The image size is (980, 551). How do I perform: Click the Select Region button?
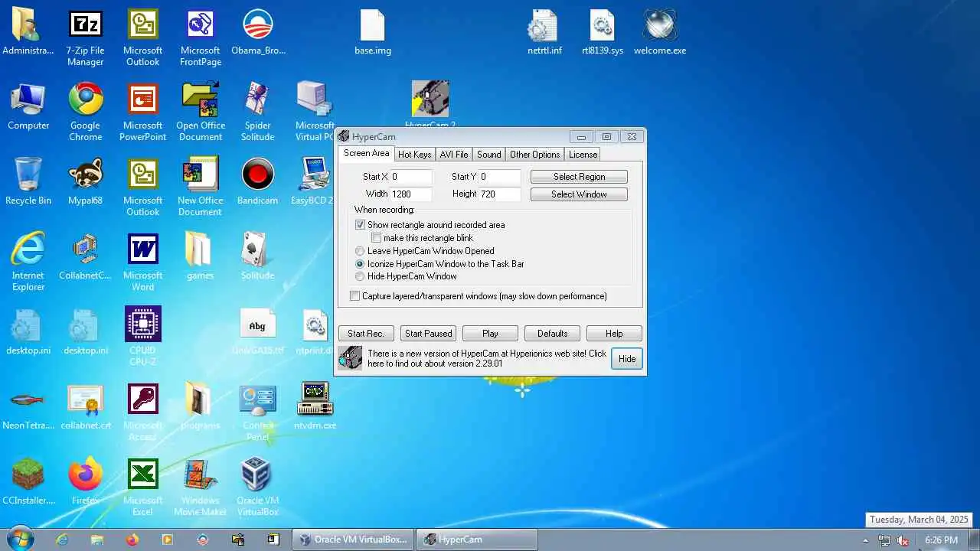click(x=579, y=177)
